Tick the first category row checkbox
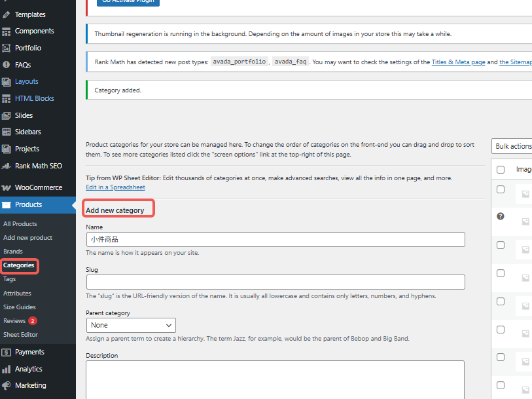The width and height of the screenshot is (532, 399). pos(501,189)
